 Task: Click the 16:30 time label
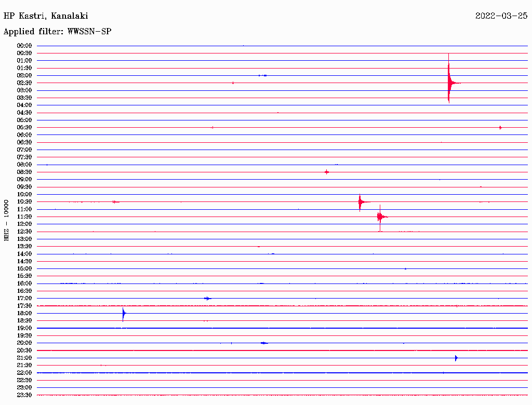point(24,291)
